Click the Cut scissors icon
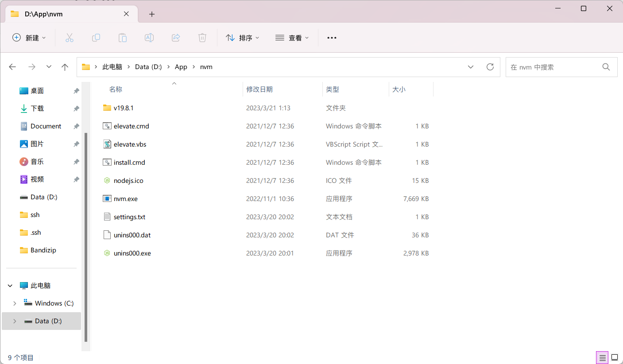 coord(69,38)
